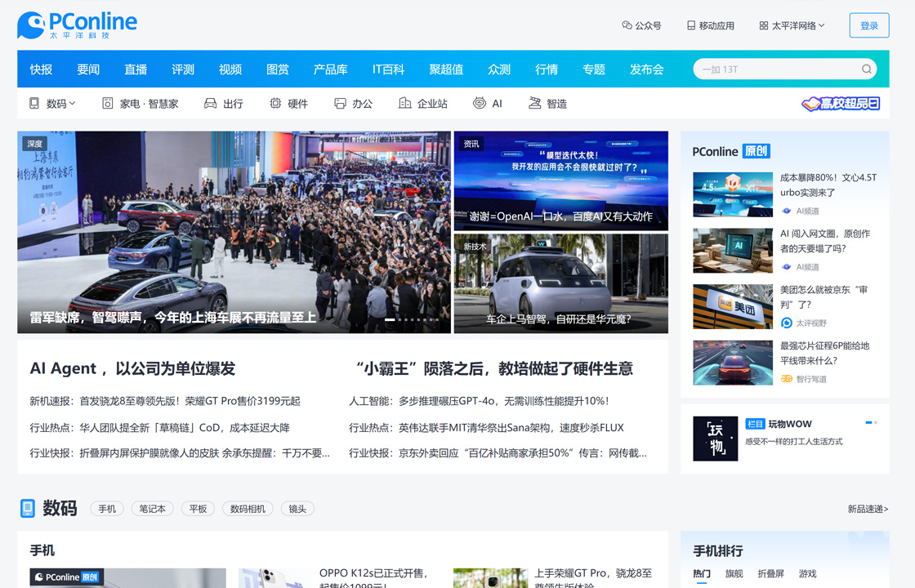Open headline about 小霸王 陨落之后
This screenshot has height=588, width=915.
pyautogui.click(x=494, y=368)
